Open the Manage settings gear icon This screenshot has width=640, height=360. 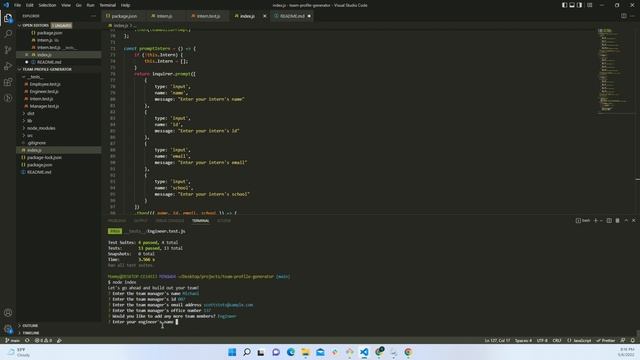[x=8, y=329]
